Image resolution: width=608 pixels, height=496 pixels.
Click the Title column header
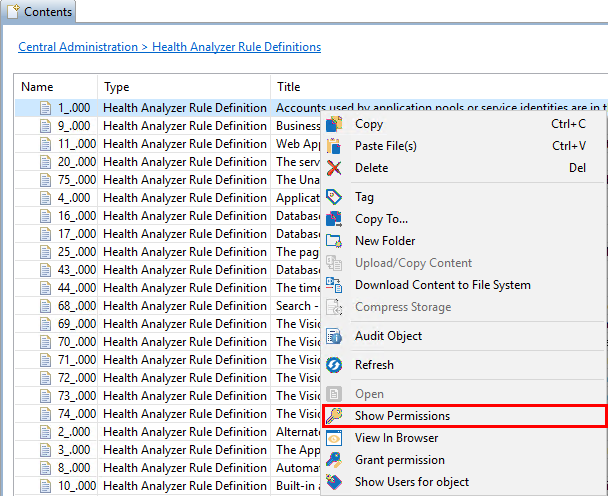[288, 87]
